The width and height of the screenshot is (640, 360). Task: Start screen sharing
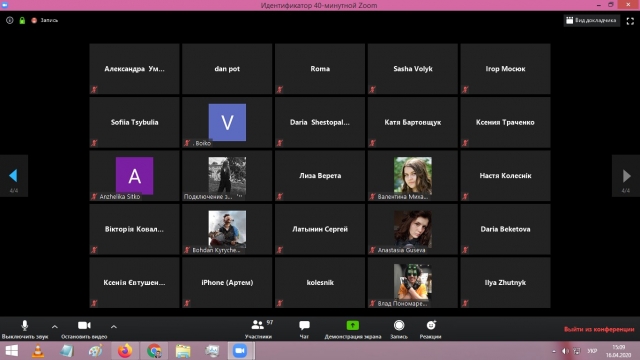(x=353, y=329)
